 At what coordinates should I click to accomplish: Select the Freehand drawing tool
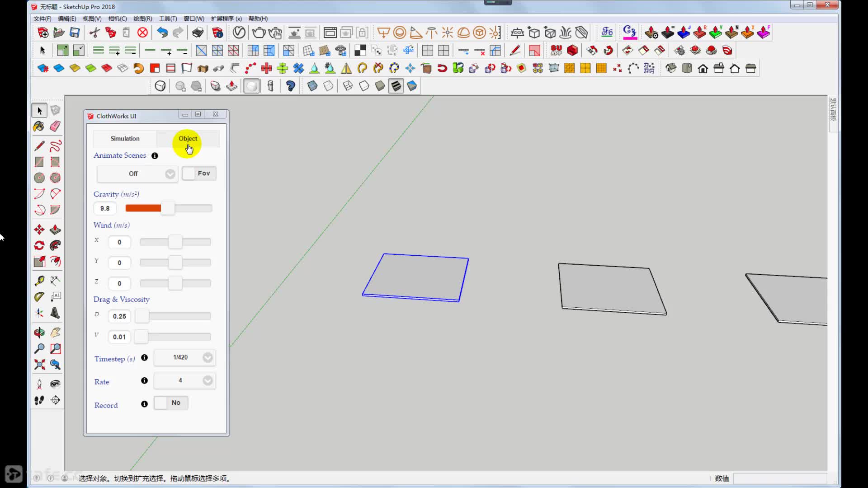(x=55, y=146)
